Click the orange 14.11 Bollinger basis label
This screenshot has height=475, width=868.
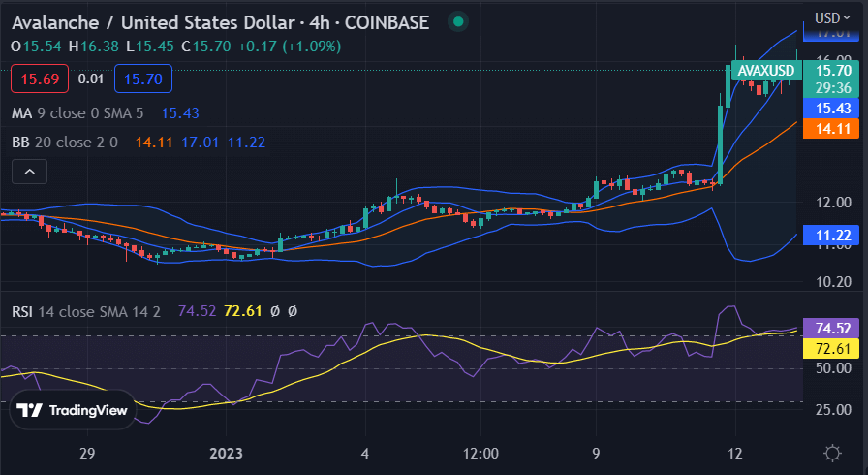833,128
